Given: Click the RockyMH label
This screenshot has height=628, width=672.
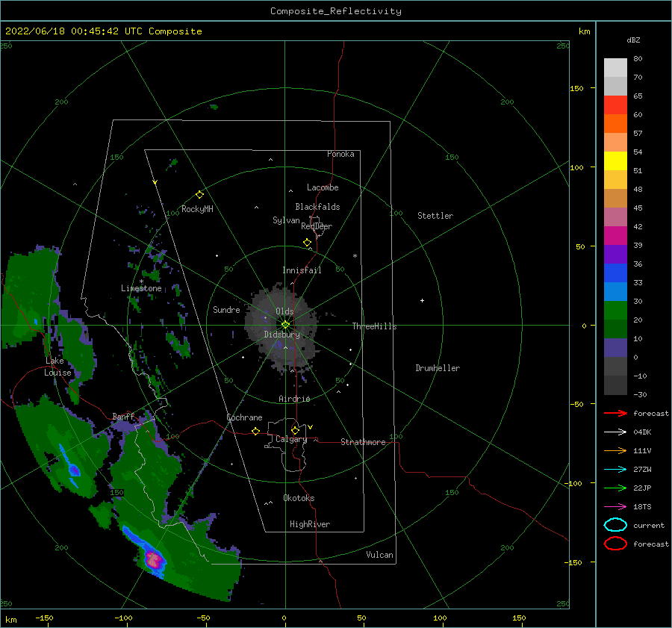Looking at the screenshot, I should [x=197, y=209].
